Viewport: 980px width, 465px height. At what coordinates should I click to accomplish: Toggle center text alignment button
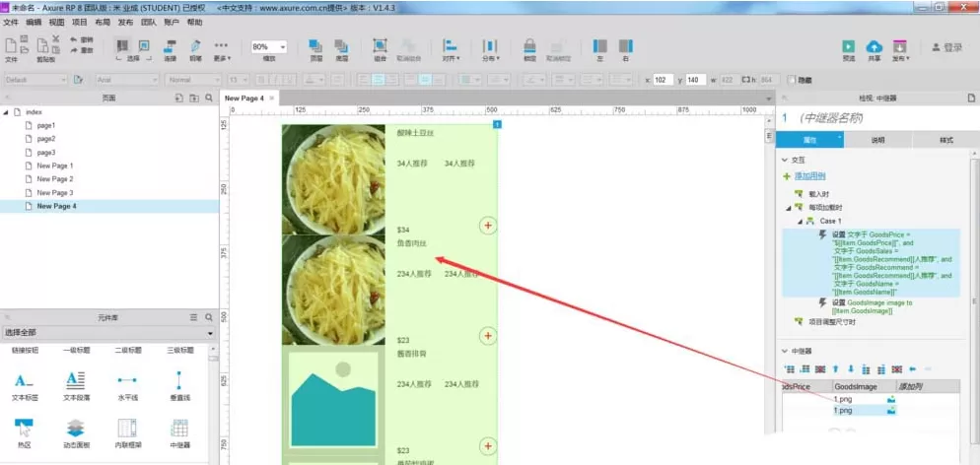pos(377,80)
